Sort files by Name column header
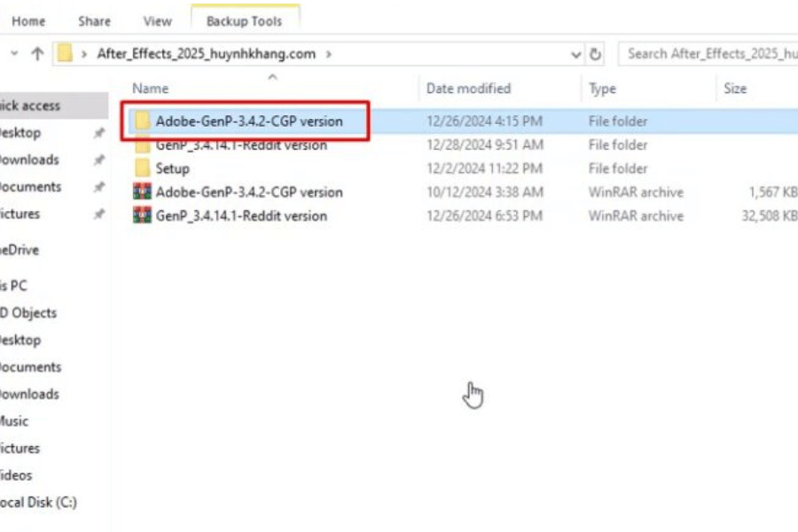 tap(150, 89)
